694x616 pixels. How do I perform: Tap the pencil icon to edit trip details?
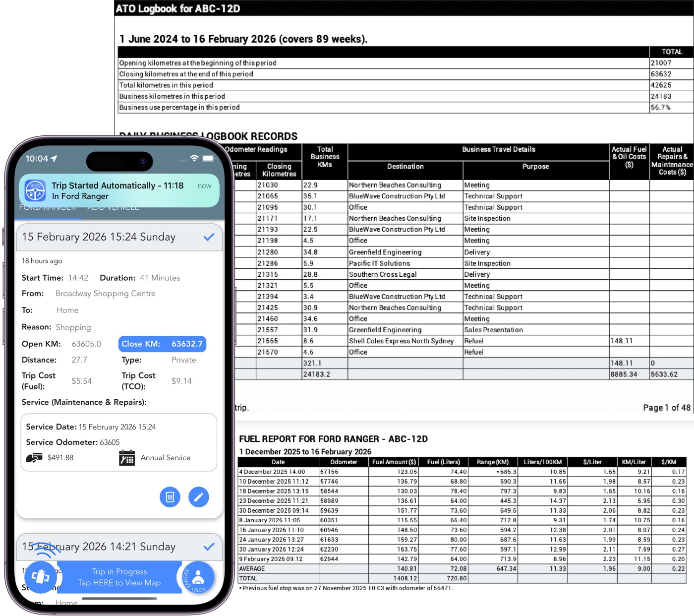[x=199, y=496]
